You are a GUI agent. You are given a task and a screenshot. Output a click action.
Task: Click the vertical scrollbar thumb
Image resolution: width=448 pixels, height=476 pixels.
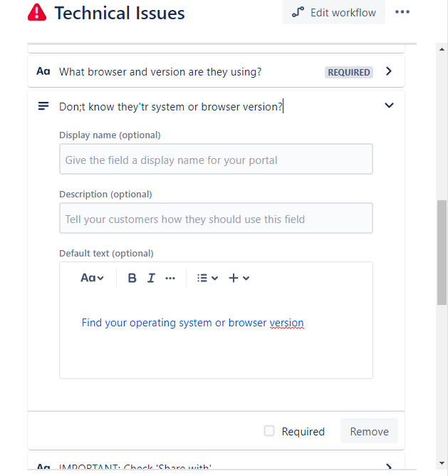tap(442, 252)
